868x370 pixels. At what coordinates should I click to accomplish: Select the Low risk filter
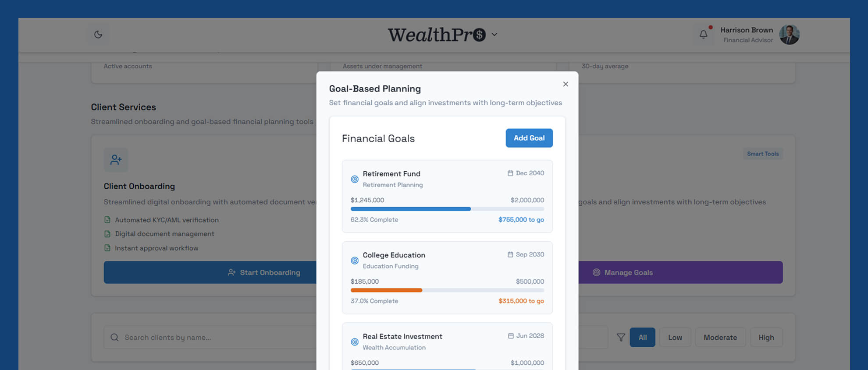click(675, 338)
